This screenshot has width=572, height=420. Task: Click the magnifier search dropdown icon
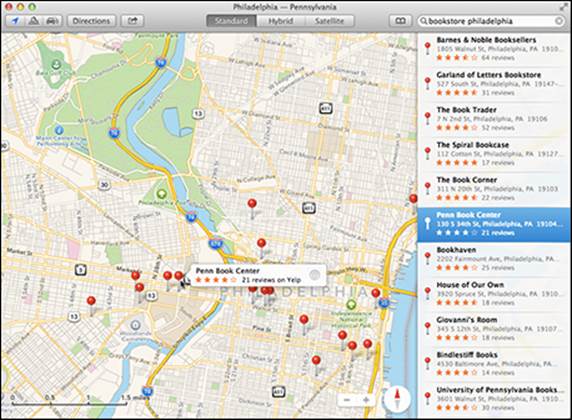(x=424, y=21)
